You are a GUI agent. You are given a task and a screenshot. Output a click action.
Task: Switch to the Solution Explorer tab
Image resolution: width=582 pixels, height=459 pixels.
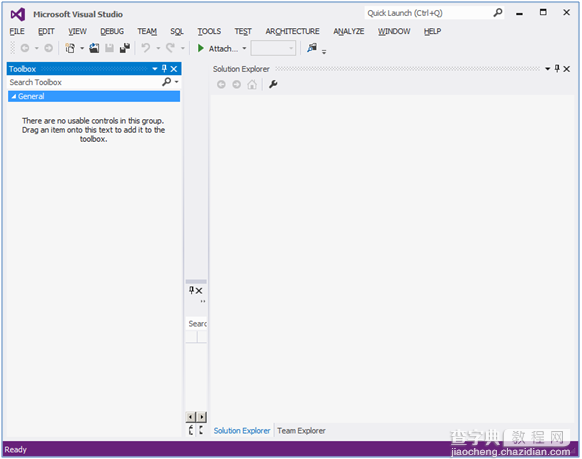click(242, 431)
